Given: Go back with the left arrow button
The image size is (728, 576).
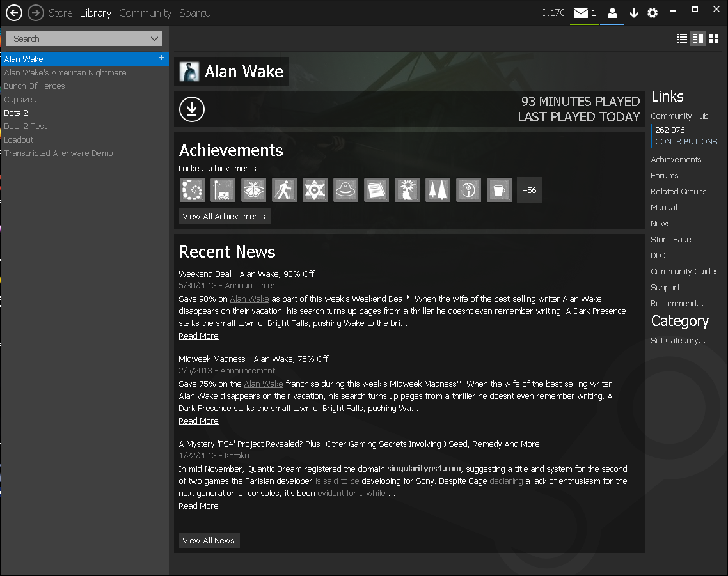Looking at the screenshot, I should pos(14,13).
